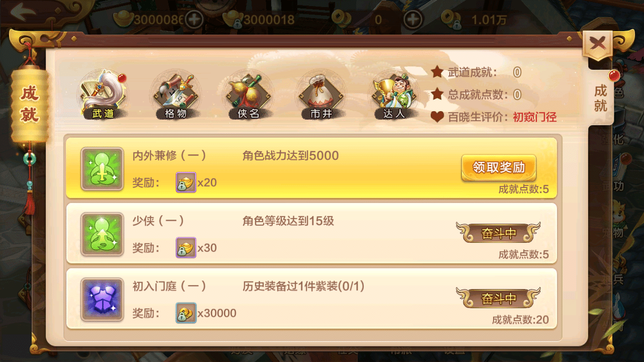Tap the x30 locked ingot reward item
Viewport: 644px width, 362px height.
coord(186,247)
